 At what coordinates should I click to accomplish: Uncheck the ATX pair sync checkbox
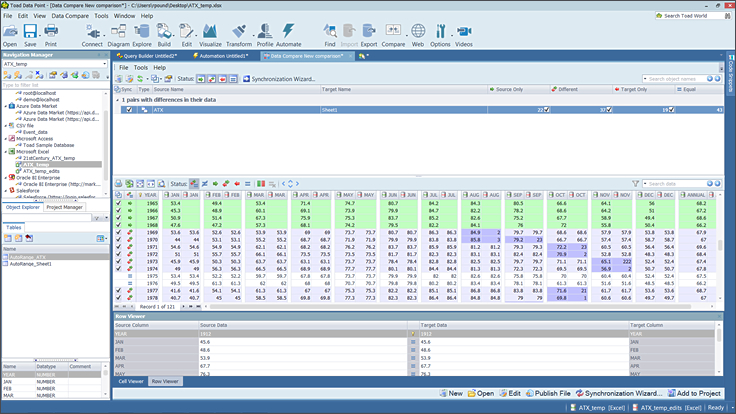tap(130, 110)
